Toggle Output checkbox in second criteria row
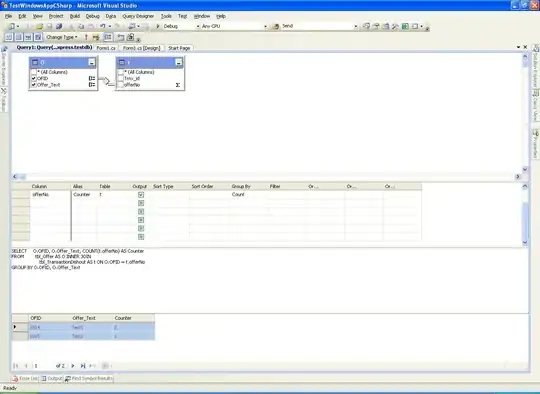Screen dimensions: 540x394 [x=141, y=203]
